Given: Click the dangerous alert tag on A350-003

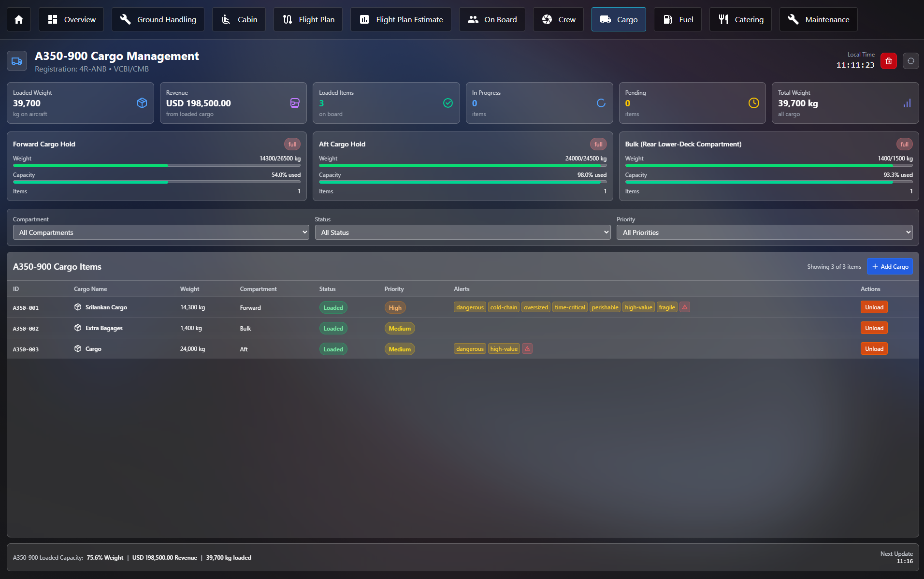Looking at the screenshot, I should (x=469, y=349).
